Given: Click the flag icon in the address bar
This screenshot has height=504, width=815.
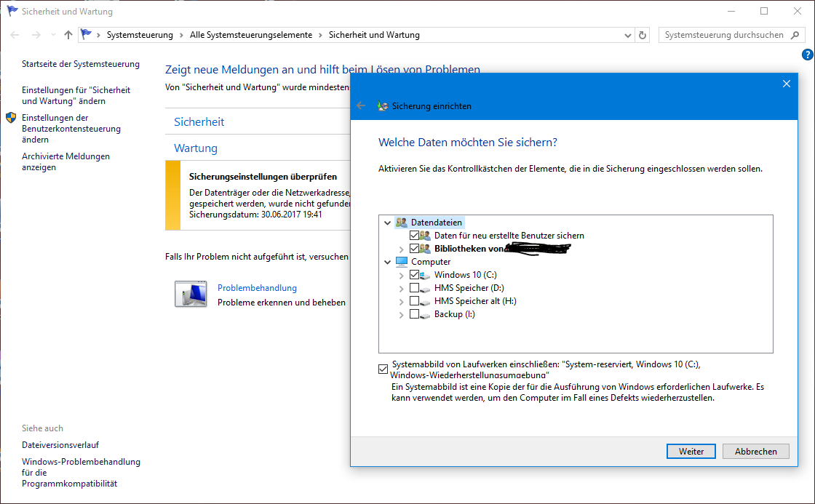Looking at the screenshot, I should coord(87,34).
